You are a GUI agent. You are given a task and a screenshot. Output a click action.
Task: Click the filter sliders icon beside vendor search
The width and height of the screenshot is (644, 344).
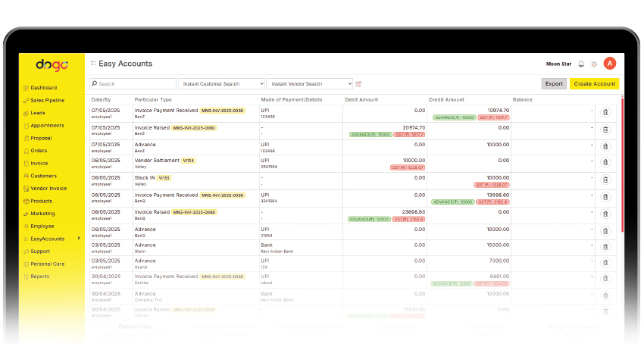(359, 84)
